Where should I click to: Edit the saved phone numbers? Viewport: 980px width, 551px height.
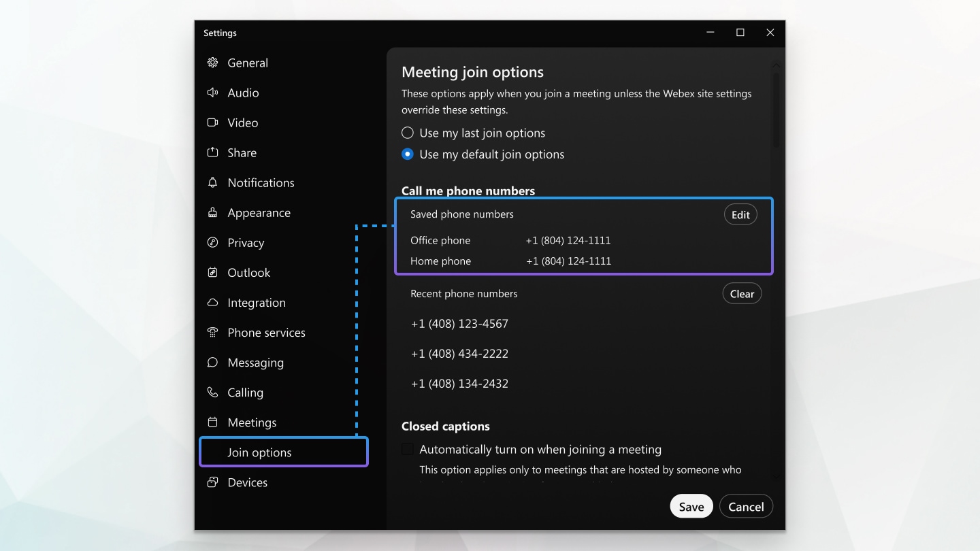[x=740, y=214]
